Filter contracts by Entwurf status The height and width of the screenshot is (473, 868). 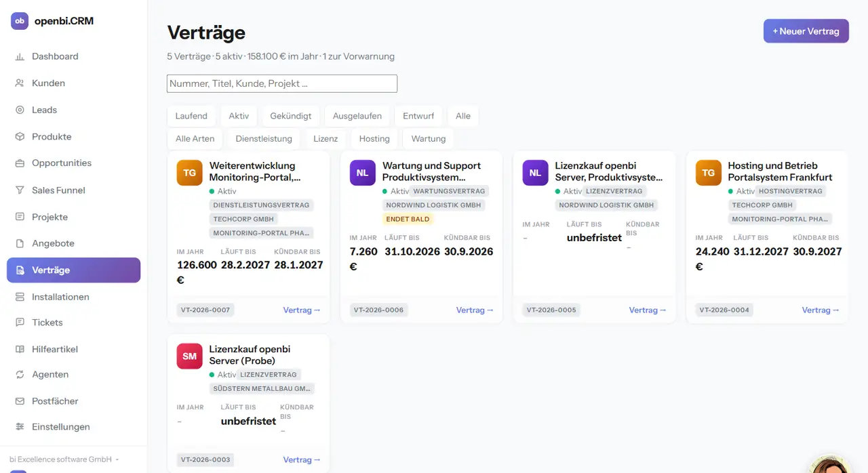pyautogui.click(x=418, y=116)
